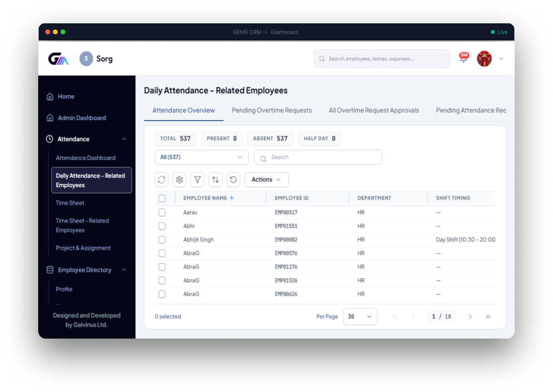Click the ABSENT 537 stat chip
Viewport: 553px width, 392px height.
click(x=270, y=139)
